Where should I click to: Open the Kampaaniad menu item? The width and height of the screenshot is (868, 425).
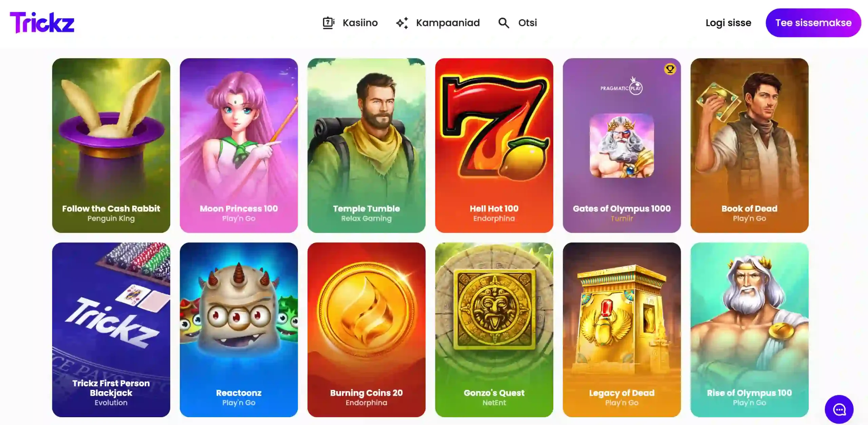(x=438, y=23)
